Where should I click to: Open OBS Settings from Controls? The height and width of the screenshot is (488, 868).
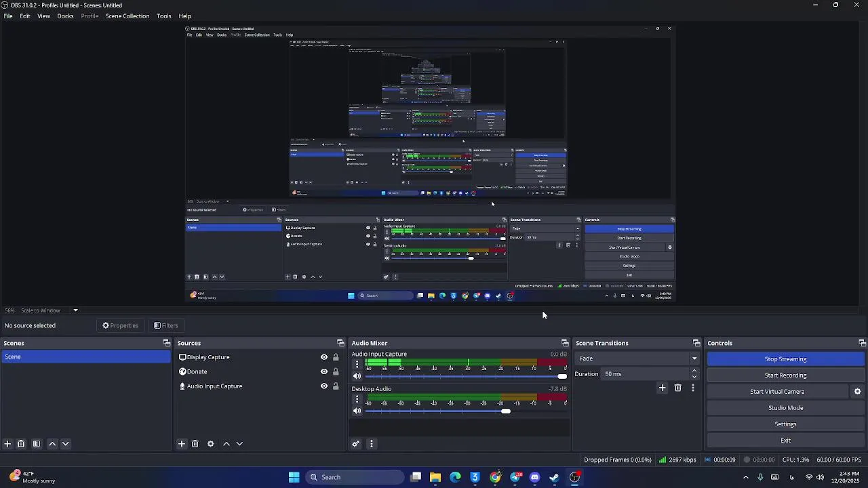pos(785,424)
